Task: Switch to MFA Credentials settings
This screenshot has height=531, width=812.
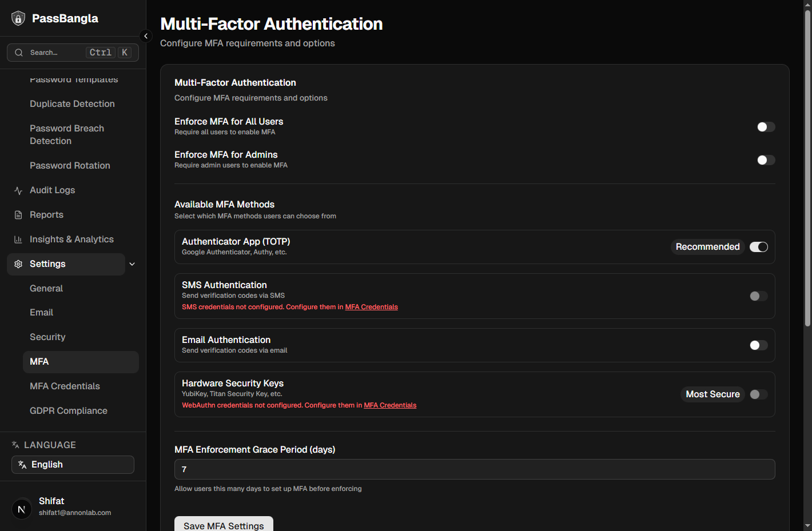Action: [65, 386]
